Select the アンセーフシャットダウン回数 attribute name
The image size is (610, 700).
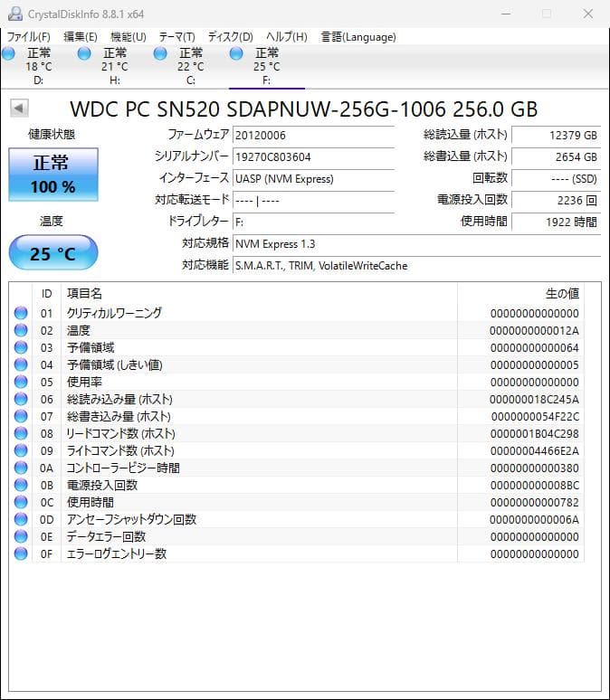coord(131,519)
